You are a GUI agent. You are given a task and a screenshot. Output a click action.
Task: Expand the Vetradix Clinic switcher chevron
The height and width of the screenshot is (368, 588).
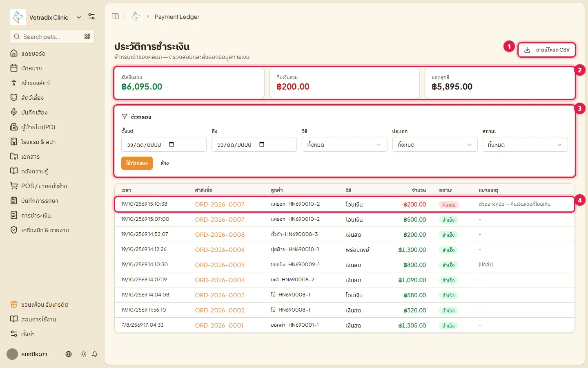coord(79,17)
